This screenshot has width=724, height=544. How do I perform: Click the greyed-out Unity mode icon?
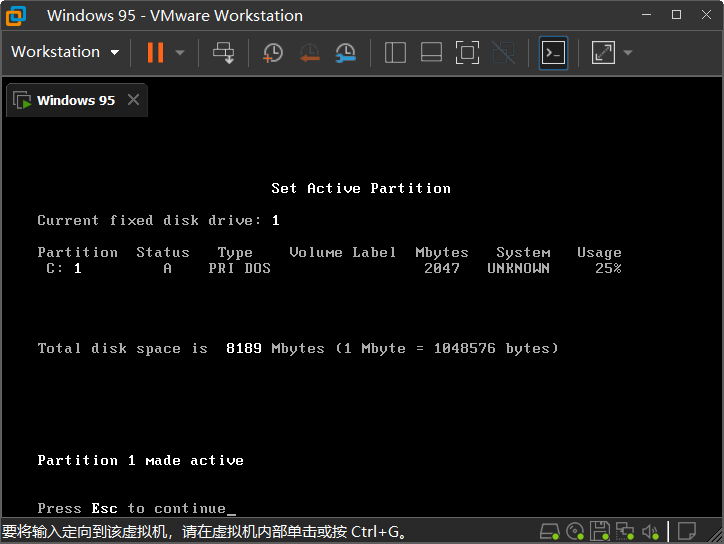(503, 53)
